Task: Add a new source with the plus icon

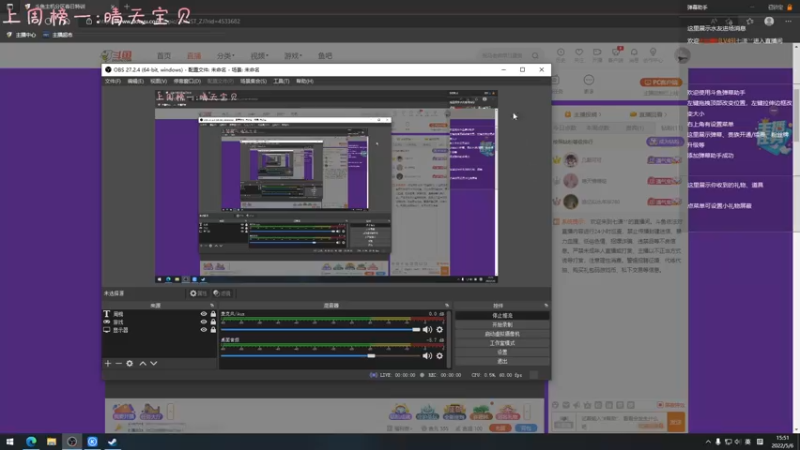Action: 108,363
